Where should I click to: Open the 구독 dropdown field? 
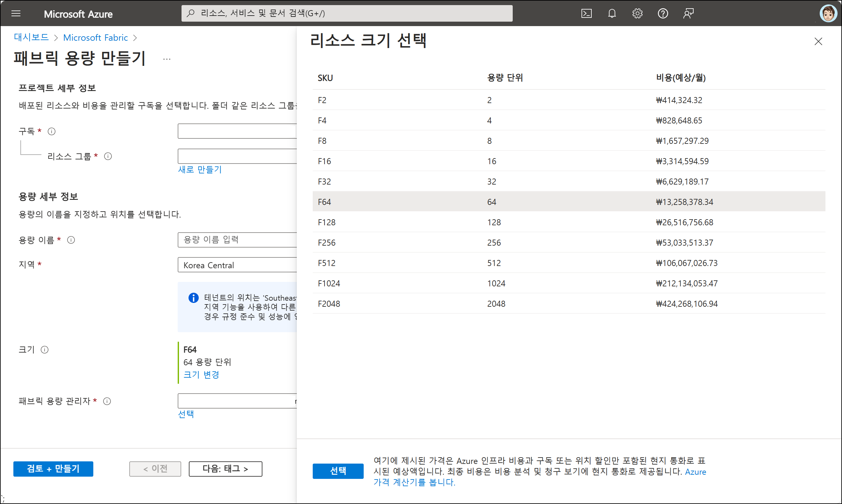(x=237, y=131)
